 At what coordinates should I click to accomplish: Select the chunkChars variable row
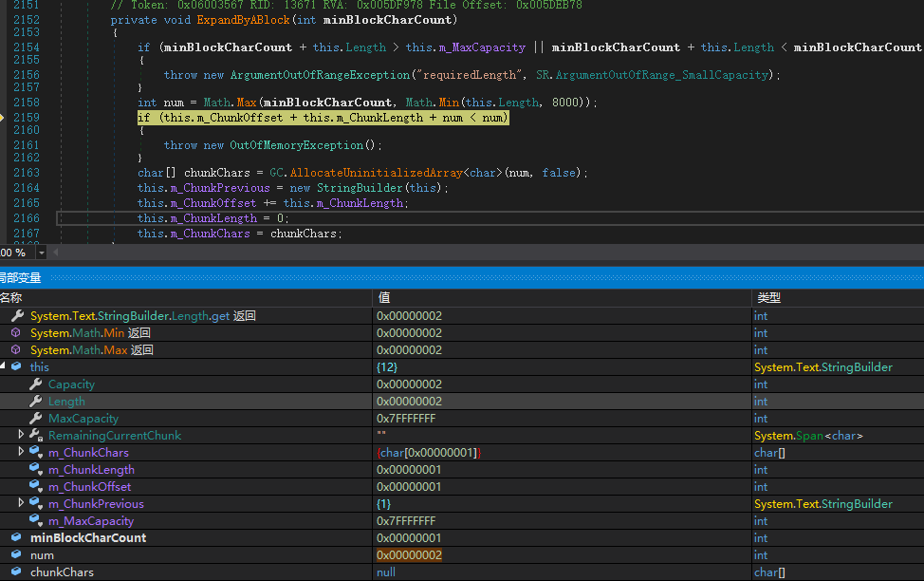[x=62, y=572]
